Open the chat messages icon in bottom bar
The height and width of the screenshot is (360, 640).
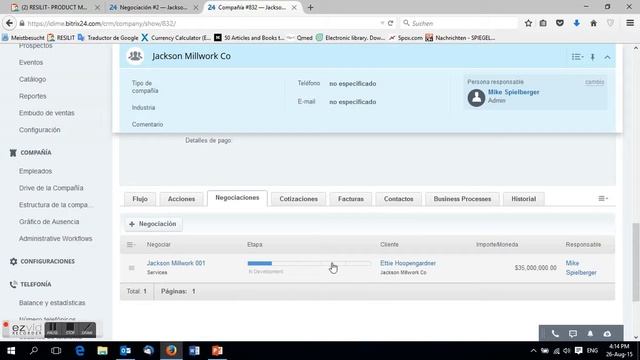click(x=573, y=333)
